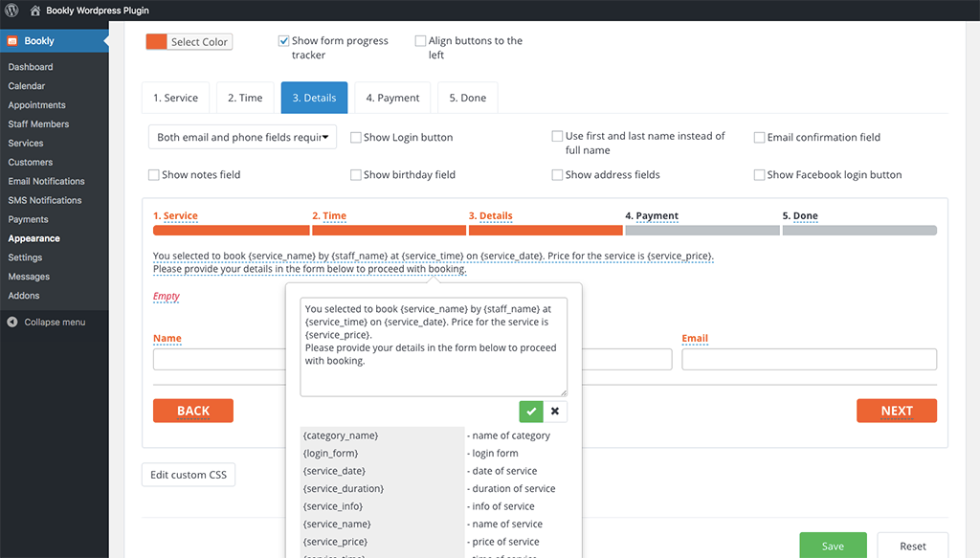Switch to the 4. Payment tab
980x558 pixels.
(392, 98)
